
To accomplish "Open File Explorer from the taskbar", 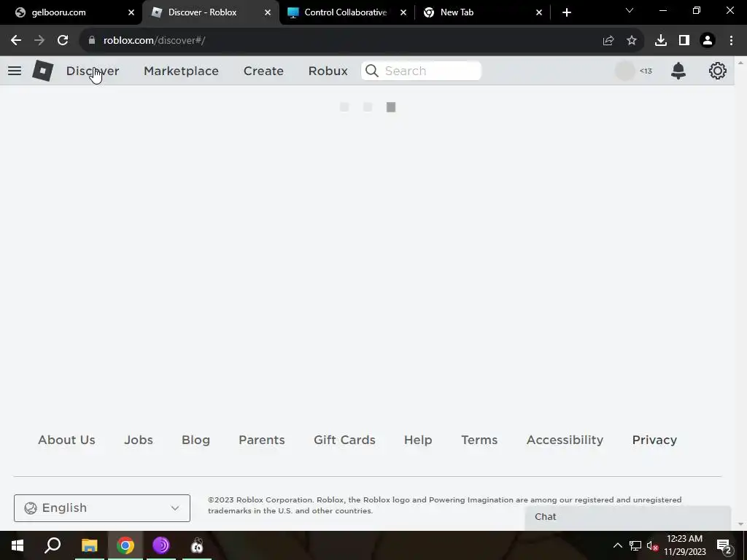I will tap(89, 545).
